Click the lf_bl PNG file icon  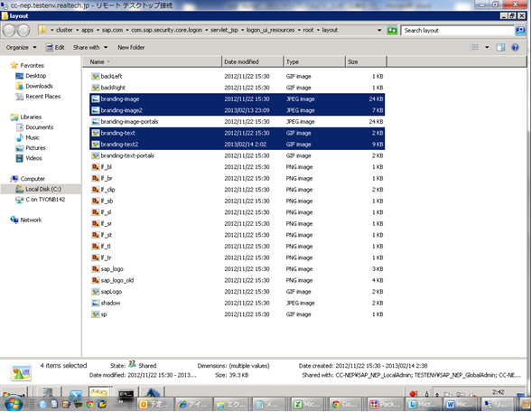click(96, 167)
